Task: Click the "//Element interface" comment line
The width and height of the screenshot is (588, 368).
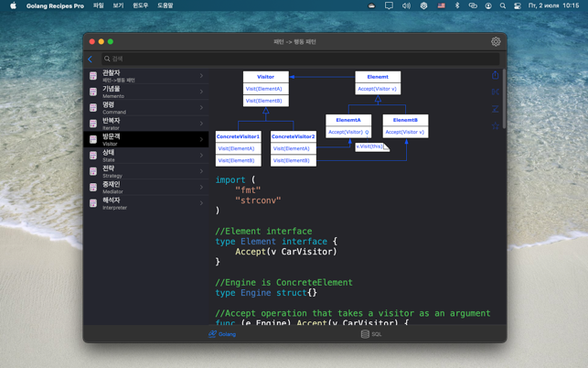Action: 263,231
